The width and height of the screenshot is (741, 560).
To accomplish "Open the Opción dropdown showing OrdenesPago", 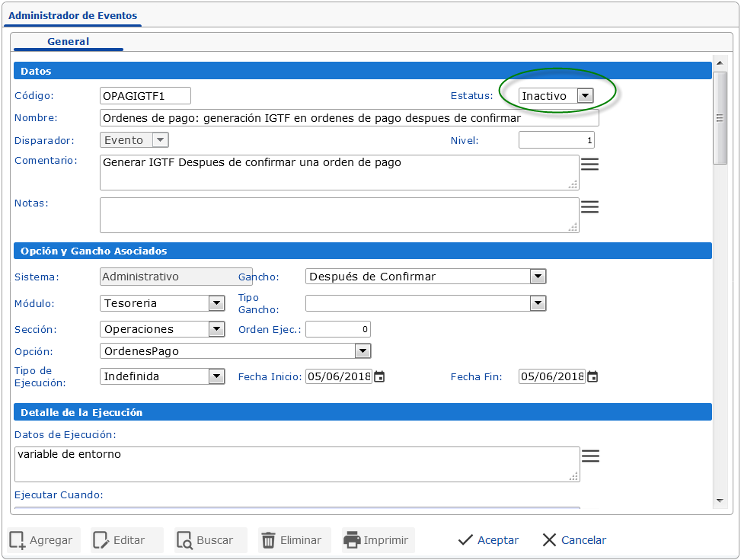I will [x=363, y=351].
